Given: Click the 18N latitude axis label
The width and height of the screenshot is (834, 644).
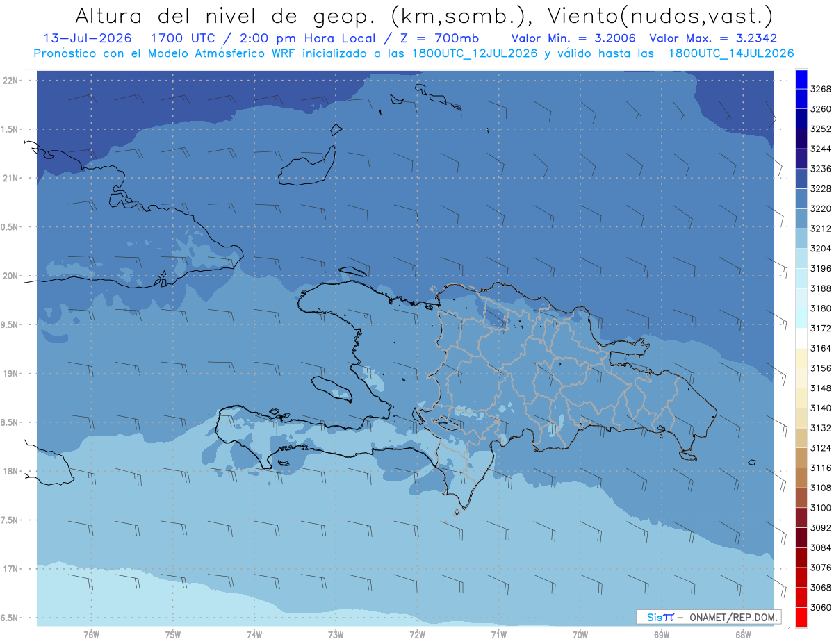Looking at the screenshot, I should (x=11, y=471).
